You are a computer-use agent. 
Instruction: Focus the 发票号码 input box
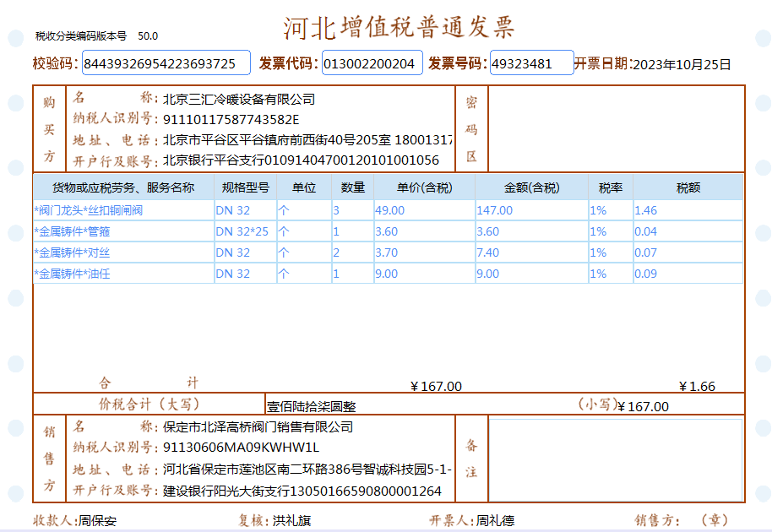coord(531,63)
